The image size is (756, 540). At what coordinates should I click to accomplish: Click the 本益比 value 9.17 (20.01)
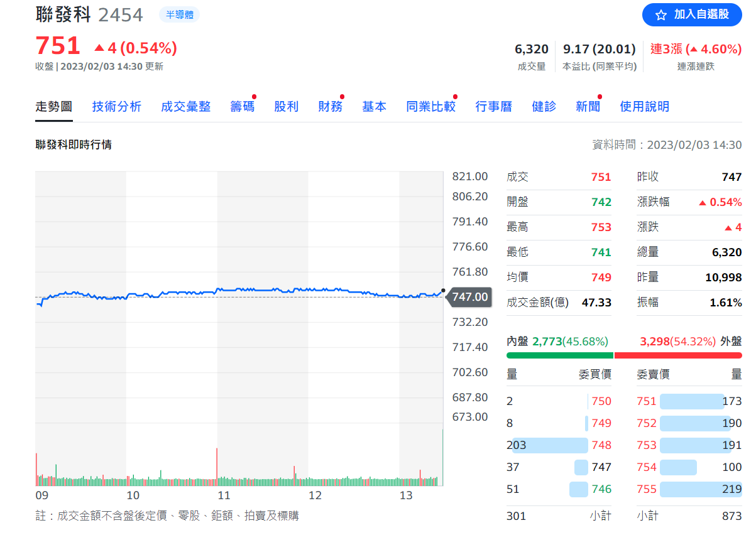pos(600,49)
